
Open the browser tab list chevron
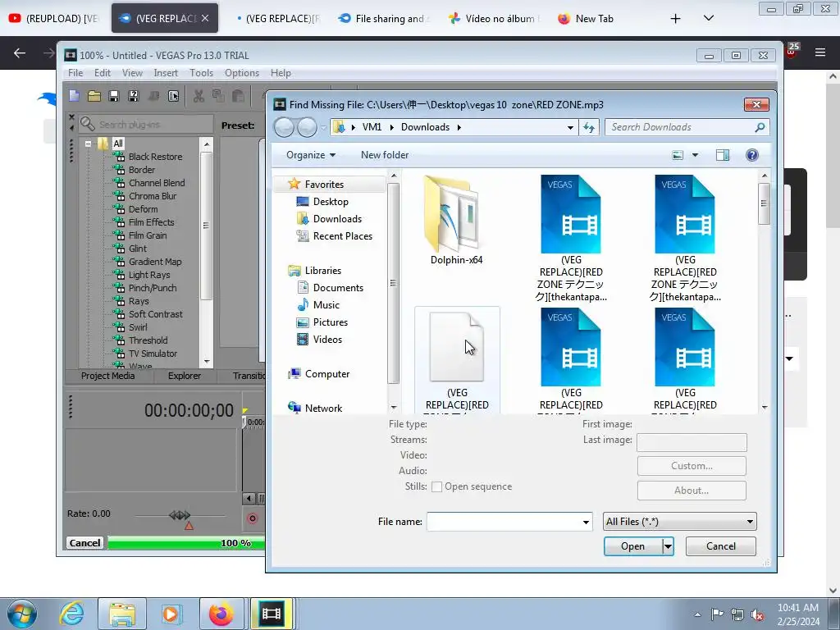pos(708,18)
